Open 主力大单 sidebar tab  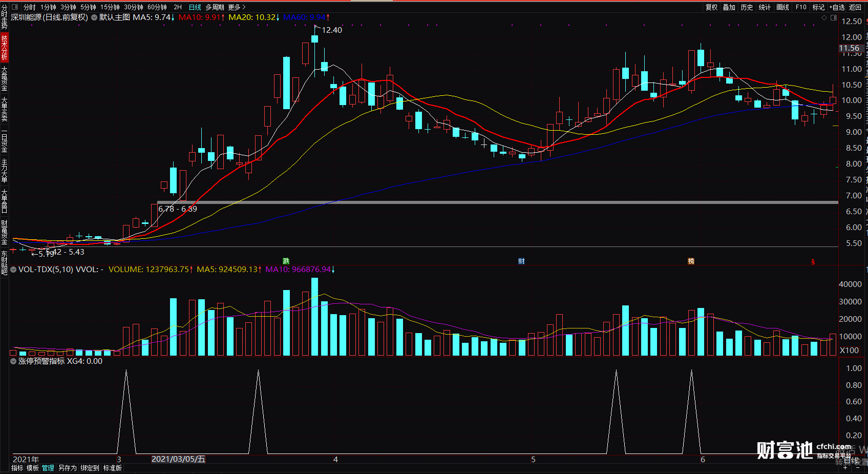[4, 171]
